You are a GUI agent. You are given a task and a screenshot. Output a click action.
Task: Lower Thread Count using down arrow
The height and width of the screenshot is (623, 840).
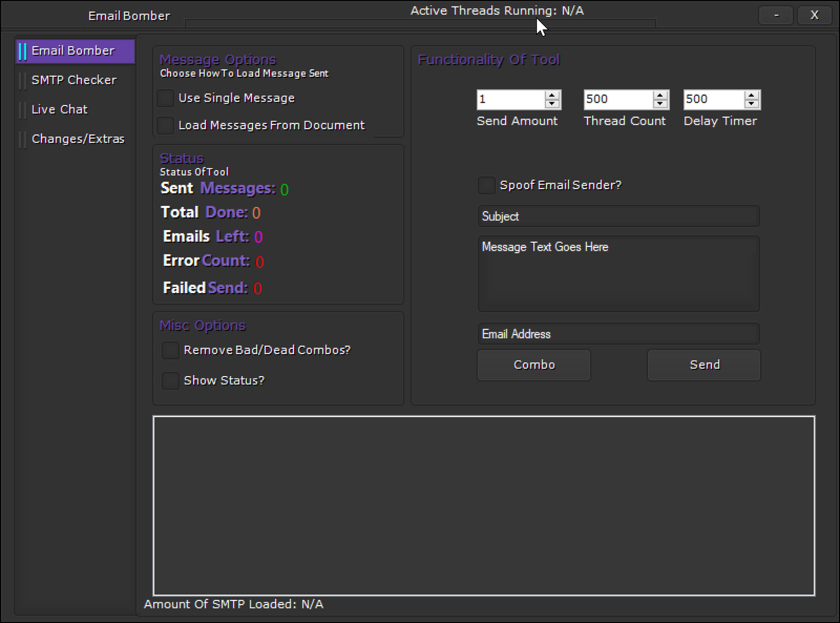661,104
